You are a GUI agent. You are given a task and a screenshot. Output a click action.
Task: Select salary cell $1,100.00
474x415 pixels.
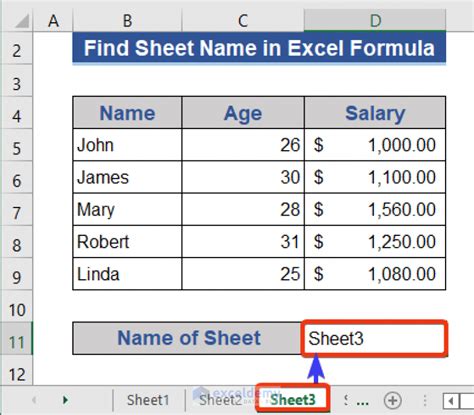point(375,177)
